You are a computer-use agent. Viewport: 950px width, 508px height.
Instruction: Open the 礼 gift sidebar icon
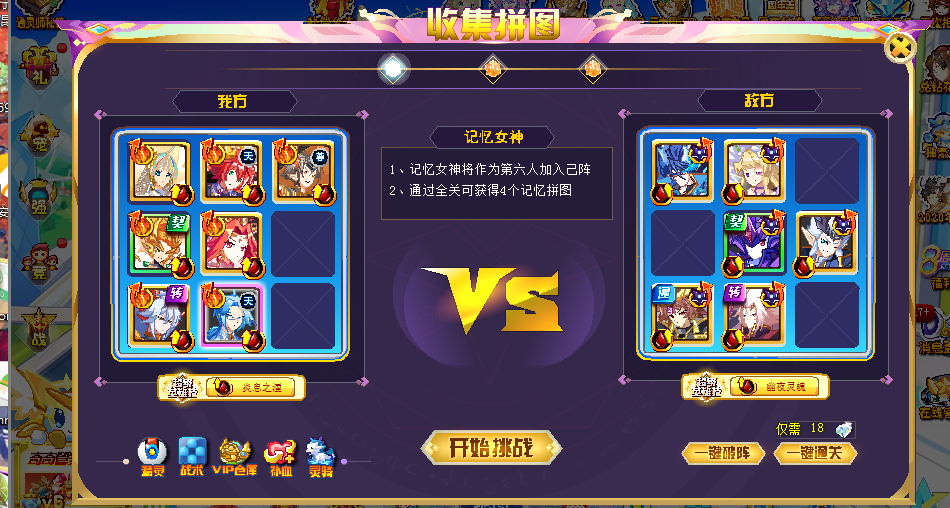point(40,65)
